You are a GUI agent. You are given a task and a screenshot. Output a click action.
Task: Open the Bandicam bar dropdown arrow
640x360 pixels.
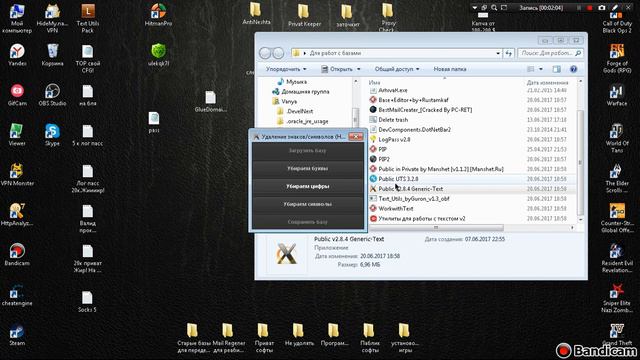(474, 7)
